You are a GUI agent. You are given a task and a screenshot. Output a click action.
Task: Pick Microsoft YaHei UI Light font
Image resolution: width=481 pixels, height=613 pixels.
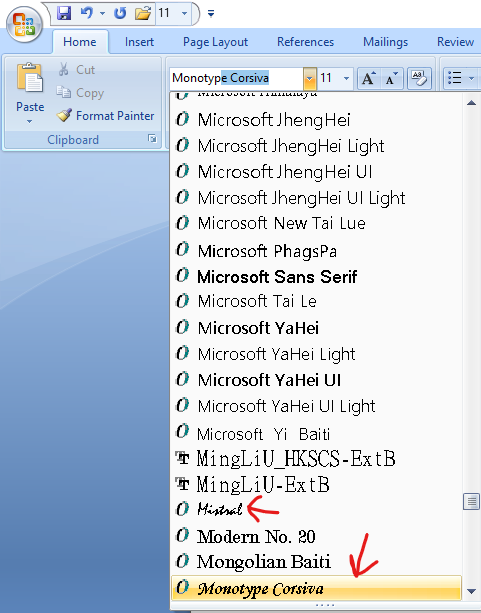click(x=316, y=406)
